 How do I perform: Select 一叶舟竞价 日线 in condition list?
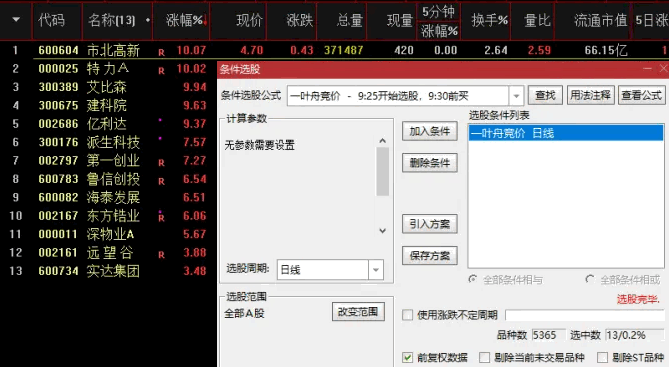click(x=566, y=133)
